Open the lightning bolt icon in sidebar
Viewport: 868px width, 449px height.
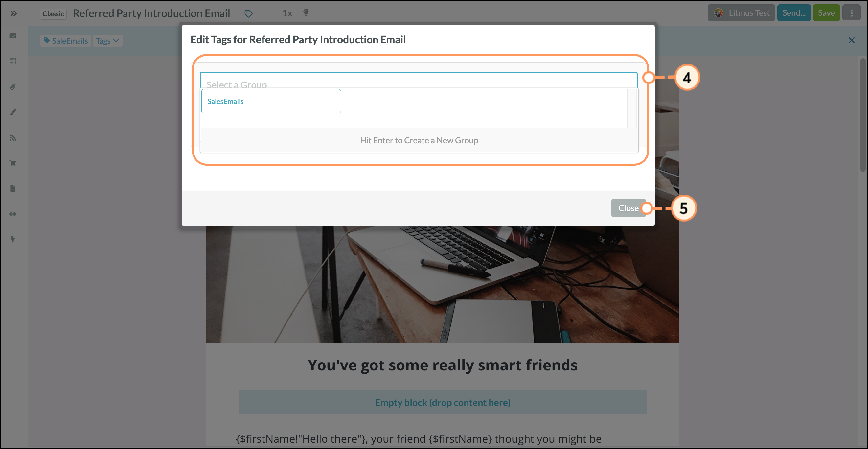pyautogui.click(x=13, y=239)
